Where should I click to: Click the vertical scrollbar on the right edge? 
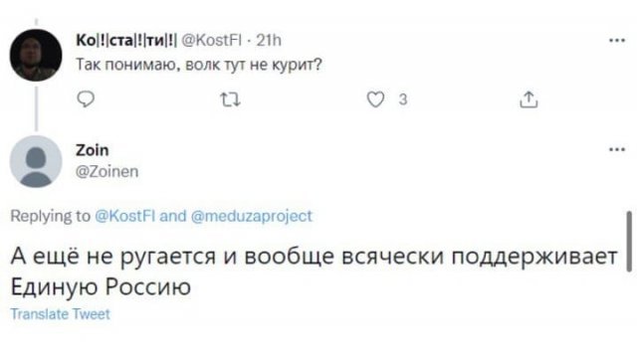point(629,241)
